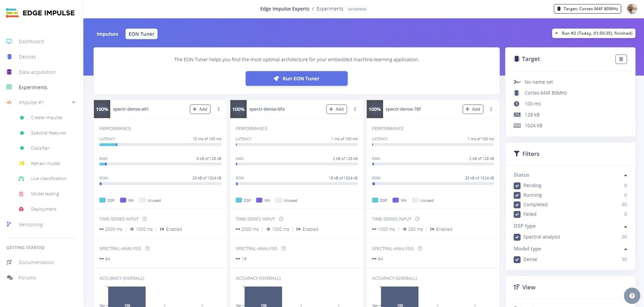Collapse the DSP type filter group
This screenshot has width=644, height=307.
[x=625, y=226]
